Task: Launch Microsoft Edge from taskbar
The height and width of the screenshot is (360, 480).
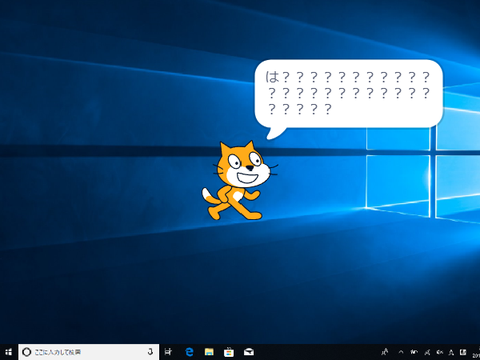Action: coord(189,352)
